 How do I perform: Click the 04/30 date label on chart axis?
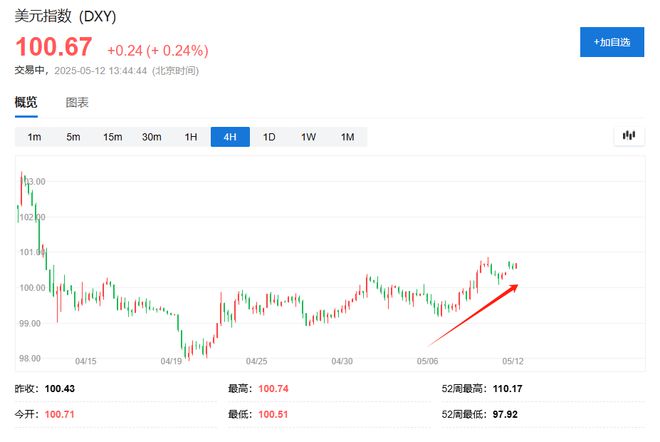(x=342, y=361)
